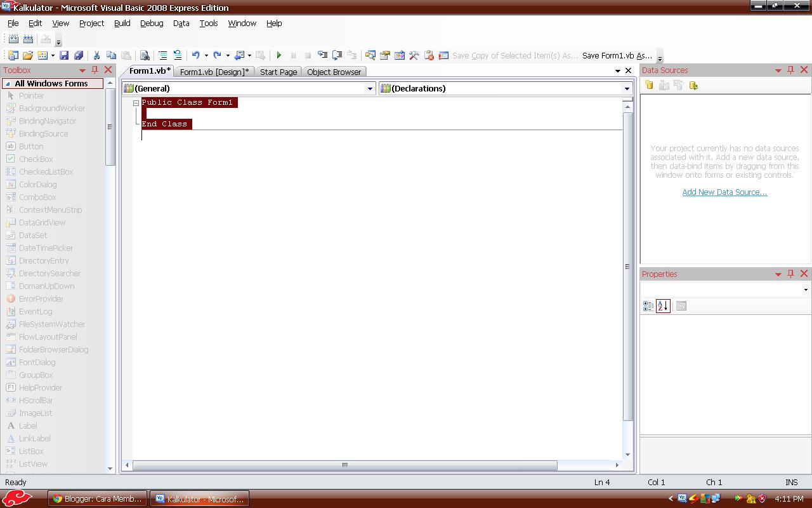Click the Add New Data Source link

724,192
